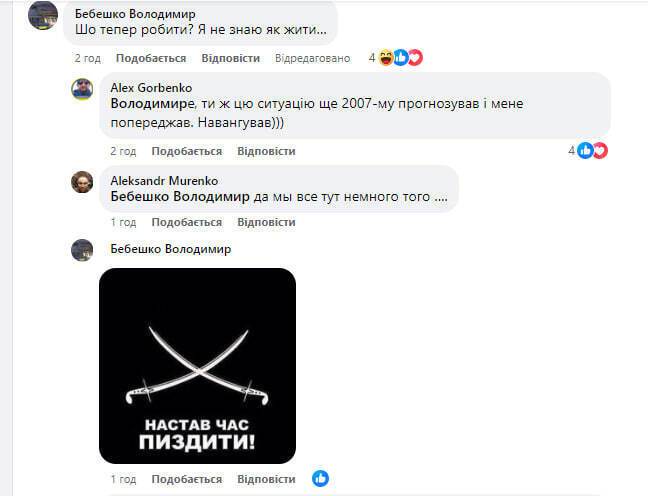
Task: Open Aleksandr Murenko's avatar photo
Action: (82, 182)
